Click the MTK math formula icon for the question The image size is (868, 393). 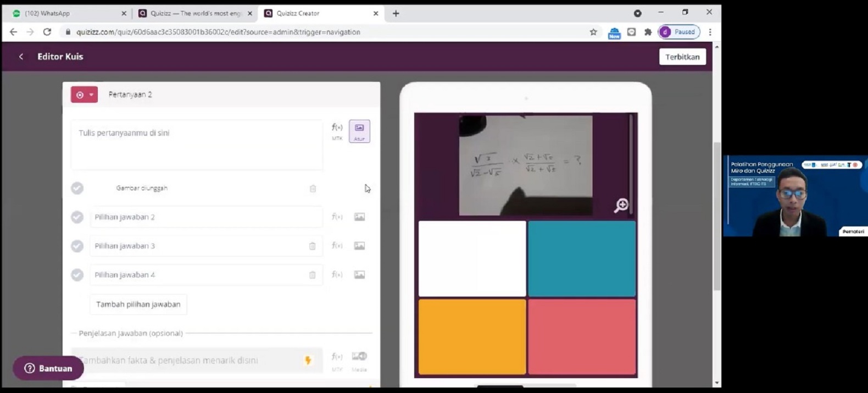337,131
